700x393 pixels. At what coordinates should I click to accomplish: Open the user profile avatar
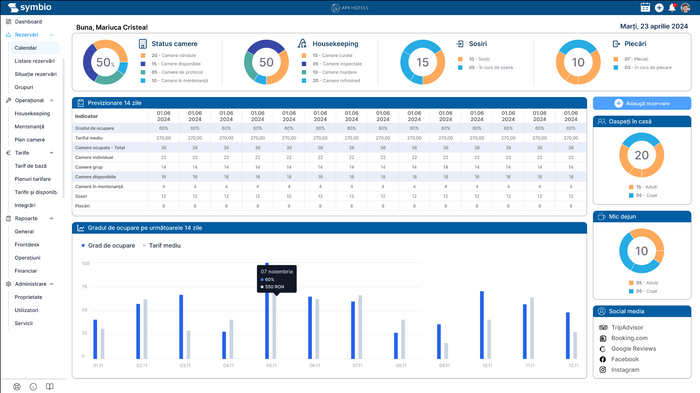pos(685,8)
